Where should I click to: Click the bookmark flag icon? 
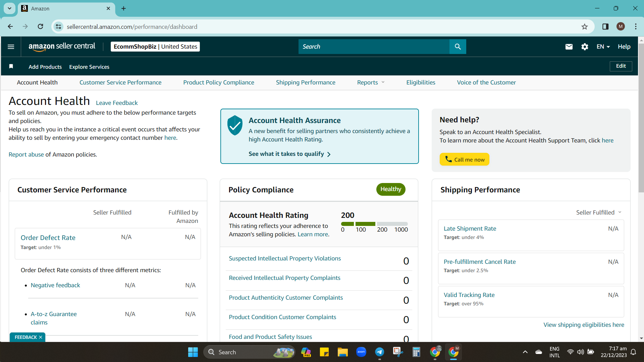coord(11,66)
